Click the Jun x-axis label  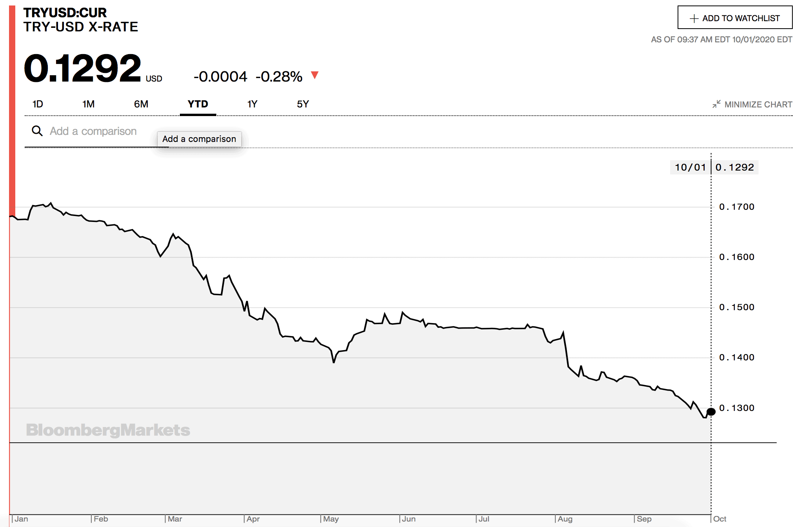[409, 519]
